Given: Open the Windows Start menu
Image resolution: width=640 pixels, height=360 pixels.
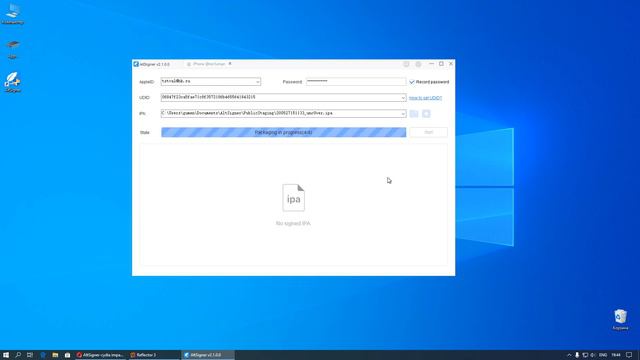Looking at the screenshot, I should tap(6, 355).
